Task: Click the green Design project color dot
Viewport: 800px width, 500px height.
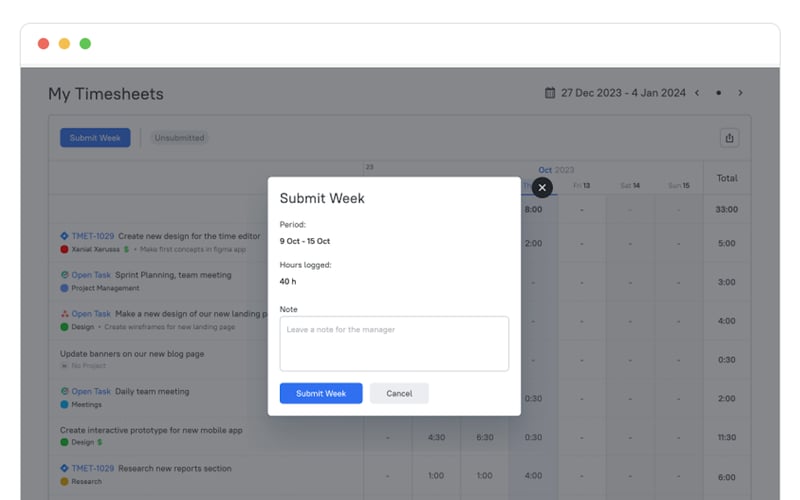Action: (64, 326)
